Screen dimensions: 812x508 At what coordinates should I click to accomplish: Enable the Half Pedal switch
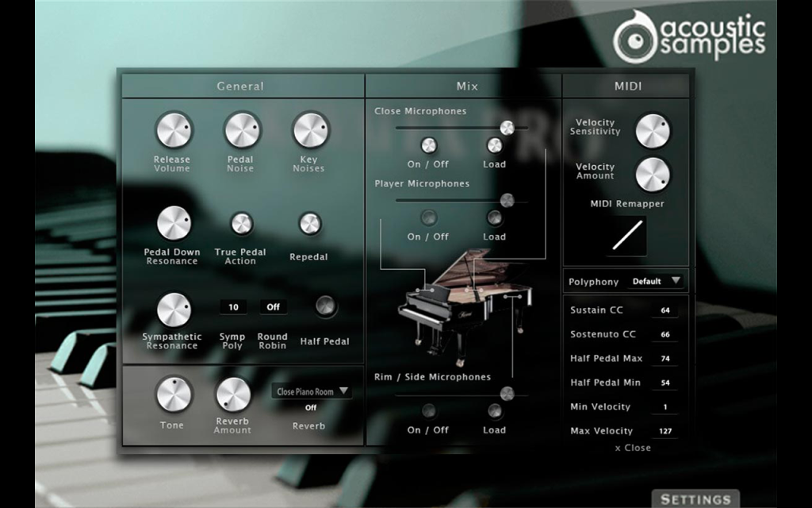pos(325,306)
